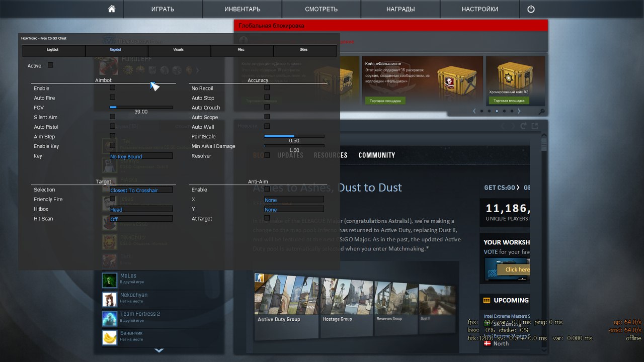The image size is (644, 362).
Task: Toggle the AtTarget checkbox
Action: point(267,218)
